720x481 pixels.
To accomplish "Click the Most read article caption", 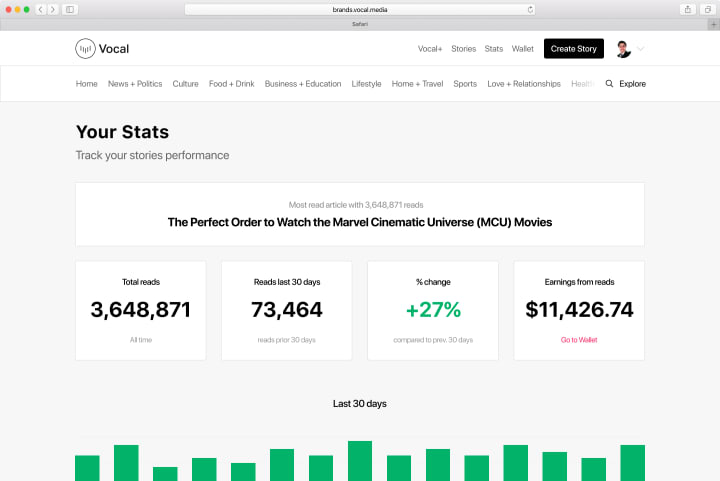I will 356,205.
